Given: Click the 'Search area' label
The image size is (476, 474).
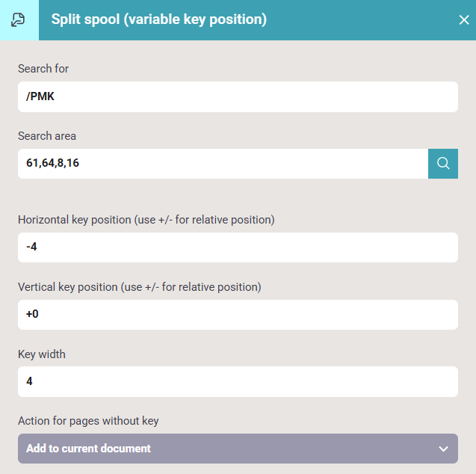Looking at the screenshot, I should click(x=47, y=136).
